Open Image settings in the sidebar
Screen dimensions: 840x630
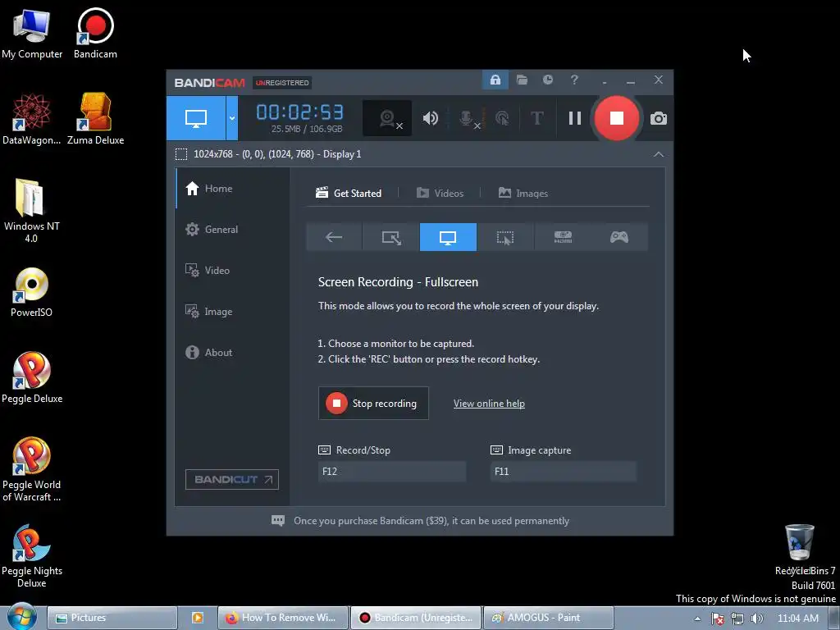tap(208, 311)
